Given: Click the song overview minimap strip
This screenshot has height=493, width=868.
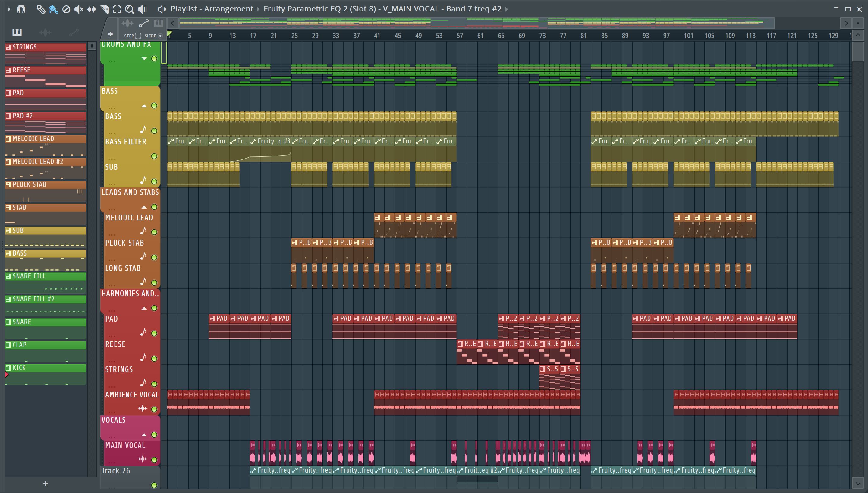Looking at the screenshot, I should [x=477, y=23].
